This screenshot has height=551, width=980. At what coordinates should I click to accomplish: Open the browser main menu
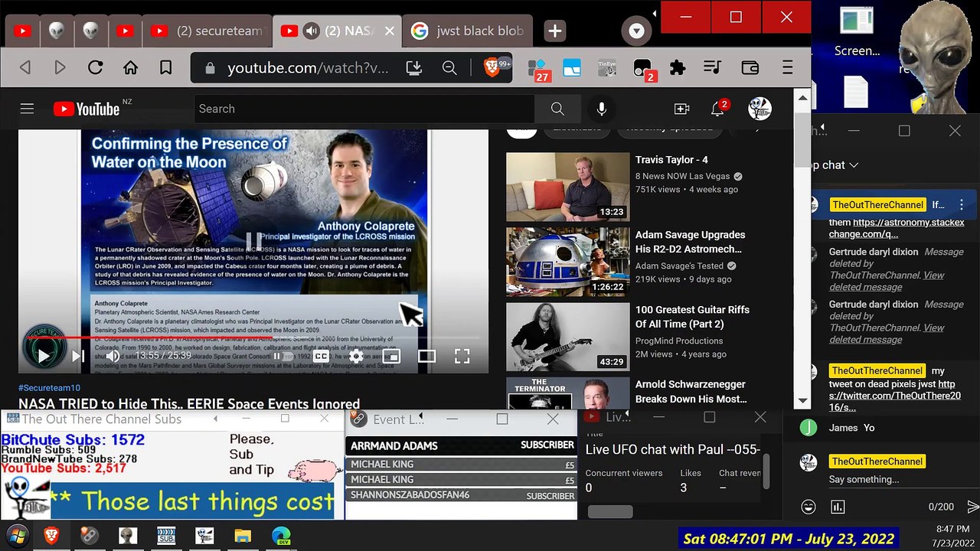(x=787, y=68)
